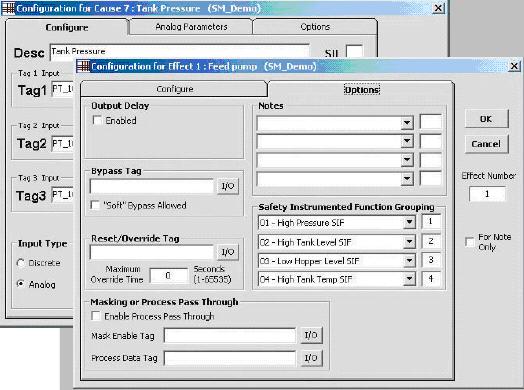
Task: Click the SIF grouping number box showing 1
Action: click(431, 221)
